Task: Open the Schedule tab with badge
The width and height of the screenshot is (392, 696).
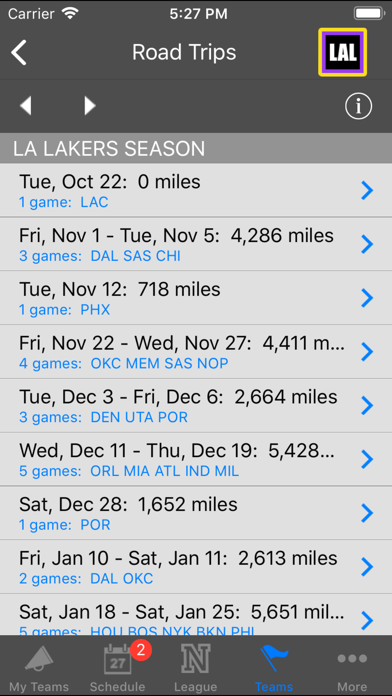Action: [x=118, y=667]
